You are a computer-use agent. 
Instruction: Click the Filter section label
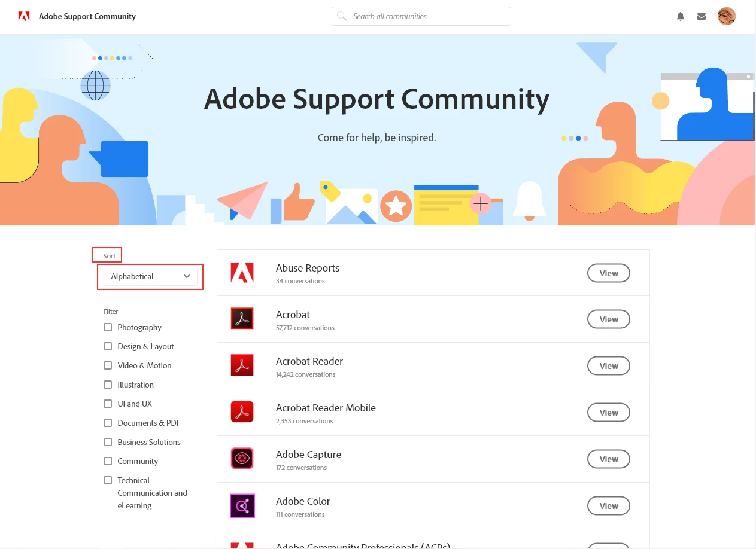point(111,312)
